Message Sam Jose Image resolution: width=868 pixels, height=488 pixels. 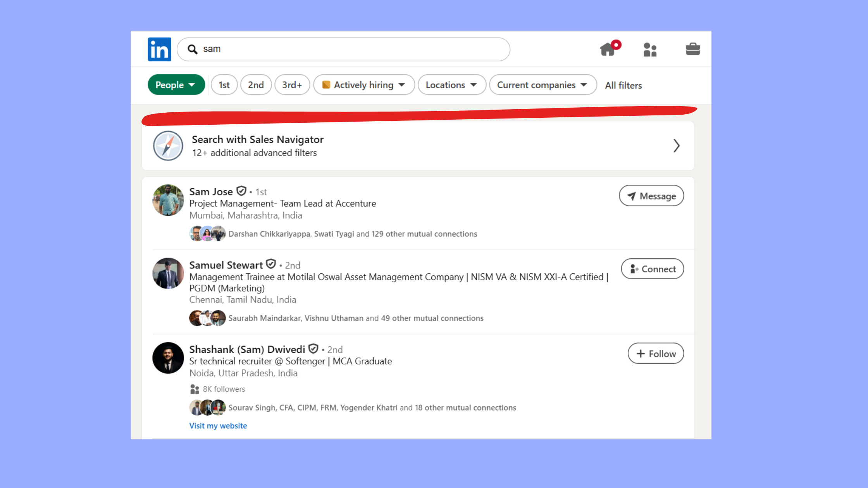pyautogui.click(x=651, y=196)
